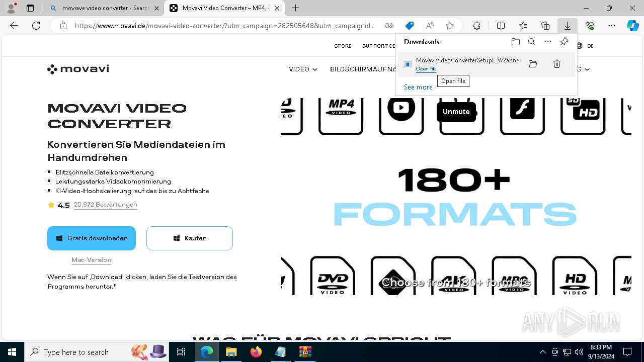Select the Movavi Video Converter tab
644x362 pixels.
point(223,8)
